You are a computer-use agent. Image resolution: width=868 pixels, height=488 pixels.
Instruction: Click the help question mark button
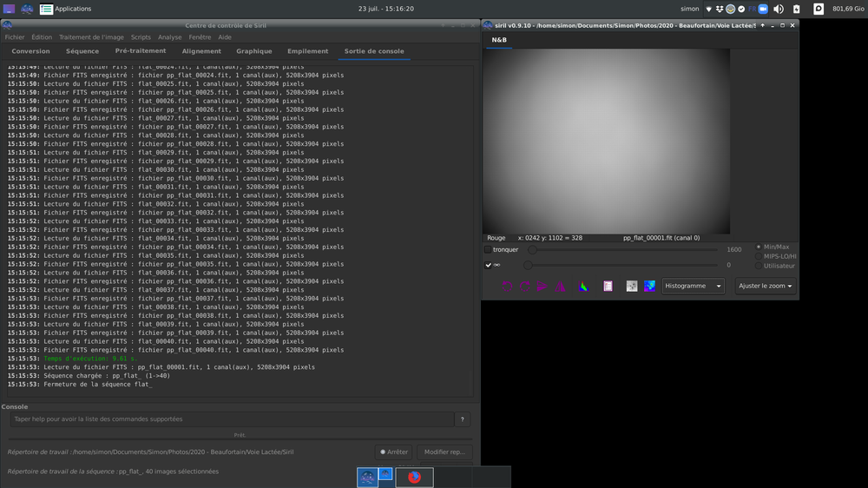(463, 419)
